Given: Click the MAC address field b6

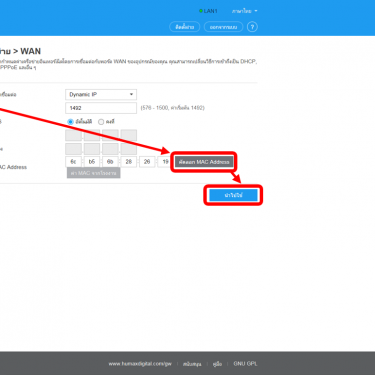Looking at the screenshot, I should 92,162.
